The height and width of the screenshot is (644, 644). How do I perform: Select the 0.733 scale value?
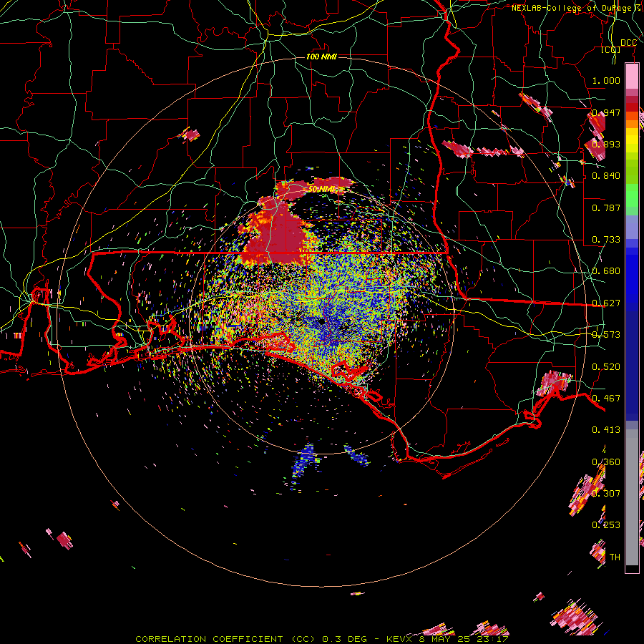point(606,239)
